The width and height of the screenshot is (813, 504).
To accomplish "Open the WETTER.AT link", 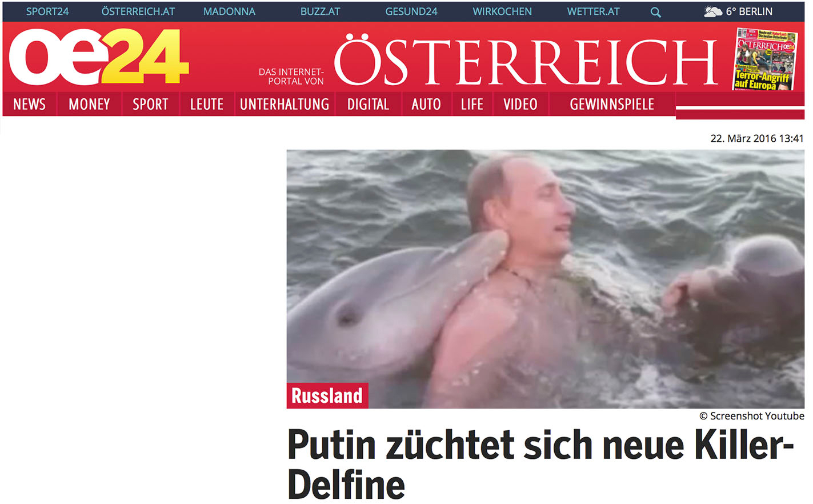I will click(x=593, y=11).
